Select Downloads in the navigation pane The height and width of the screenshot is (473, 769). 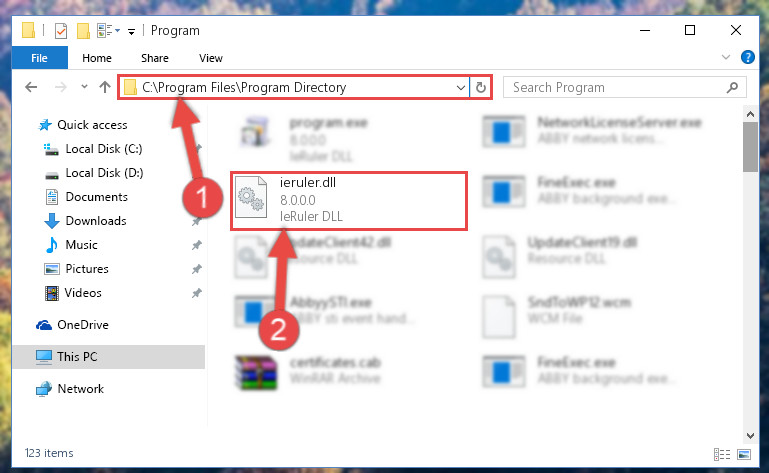pos(96,221)
